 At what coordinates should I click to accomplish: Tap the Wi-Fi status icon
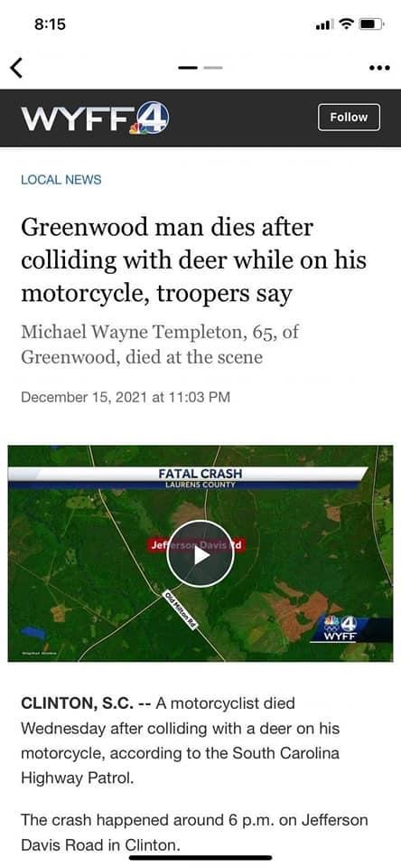point(347,24)
